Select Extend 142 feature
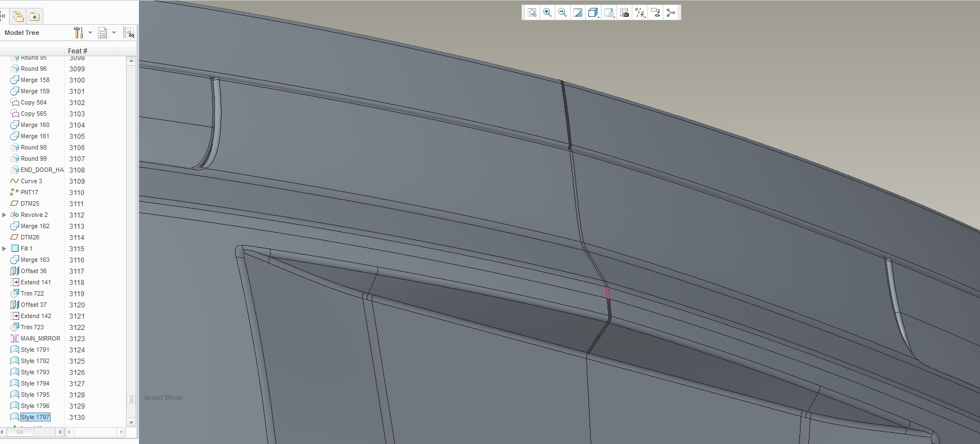This screenshot has height=444, width=980. click(35, 316)
